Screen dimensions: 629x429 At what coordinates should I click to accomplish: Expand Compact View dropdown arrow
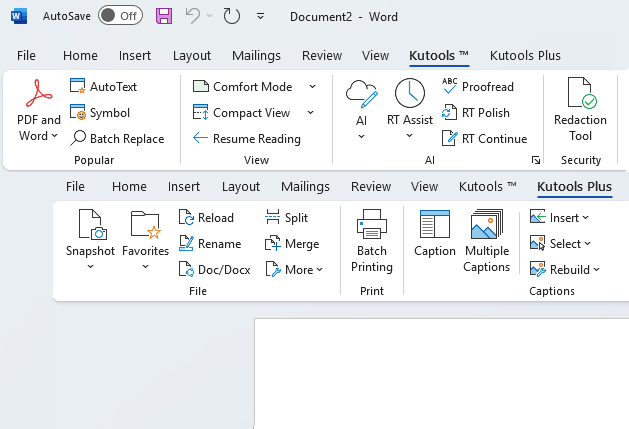[x=311, y=113]
